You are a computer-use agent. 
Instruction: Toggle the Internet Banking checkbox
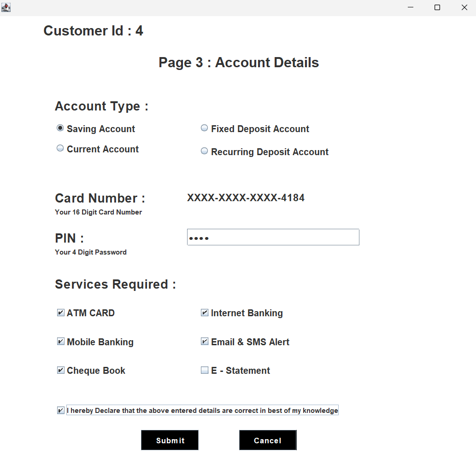click(x=204, y=312)
